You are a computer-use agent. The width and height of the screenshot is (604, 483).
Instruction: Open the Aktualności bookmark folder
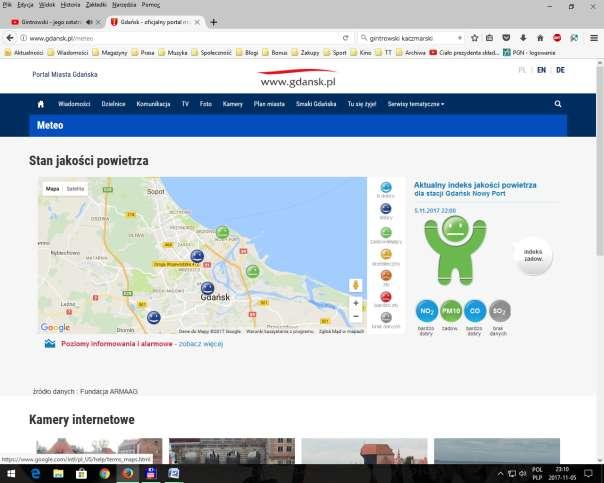coord(24,53)
